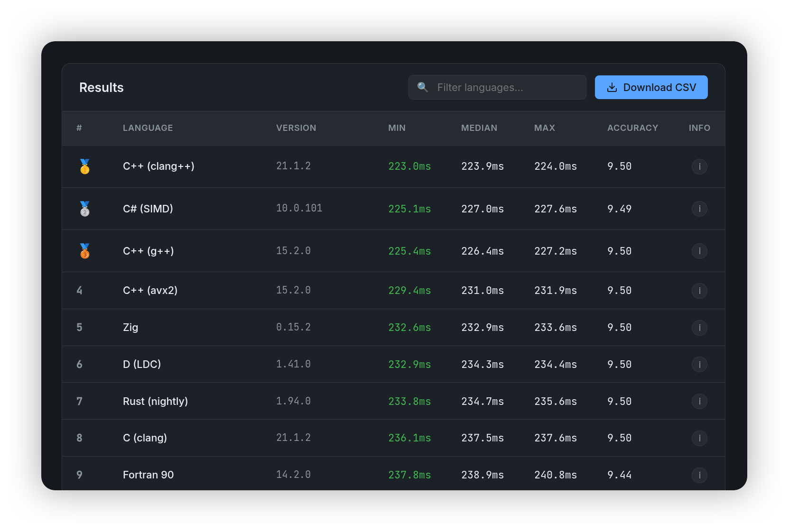Open Fortran 90 info icon

(699, 475)
